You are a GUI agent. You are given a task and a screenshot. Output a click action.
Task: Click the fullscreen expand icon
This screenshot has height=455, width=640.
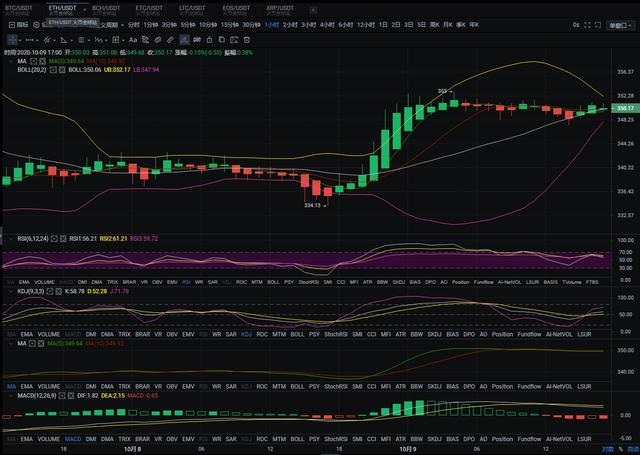tap(587, 25)
